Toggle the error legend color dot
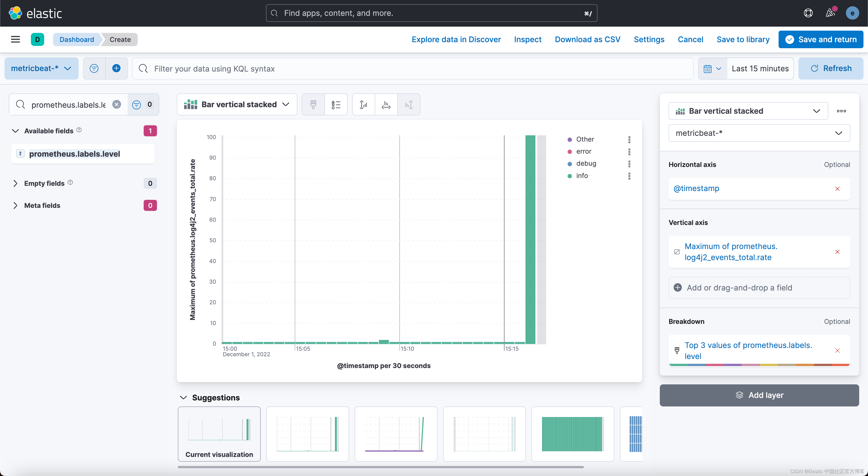 (570, 152)
